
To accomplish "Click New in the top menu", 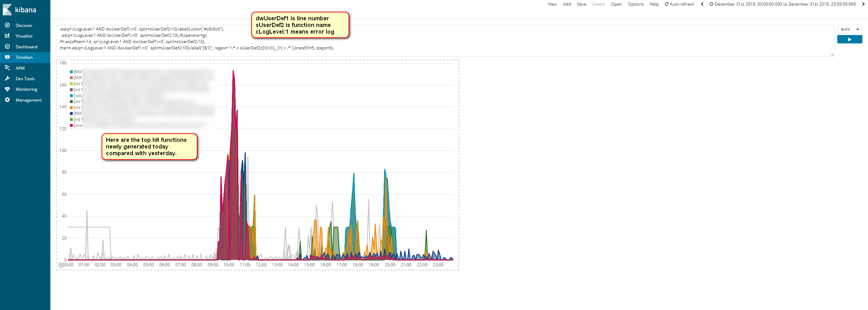I will (553, 4).
